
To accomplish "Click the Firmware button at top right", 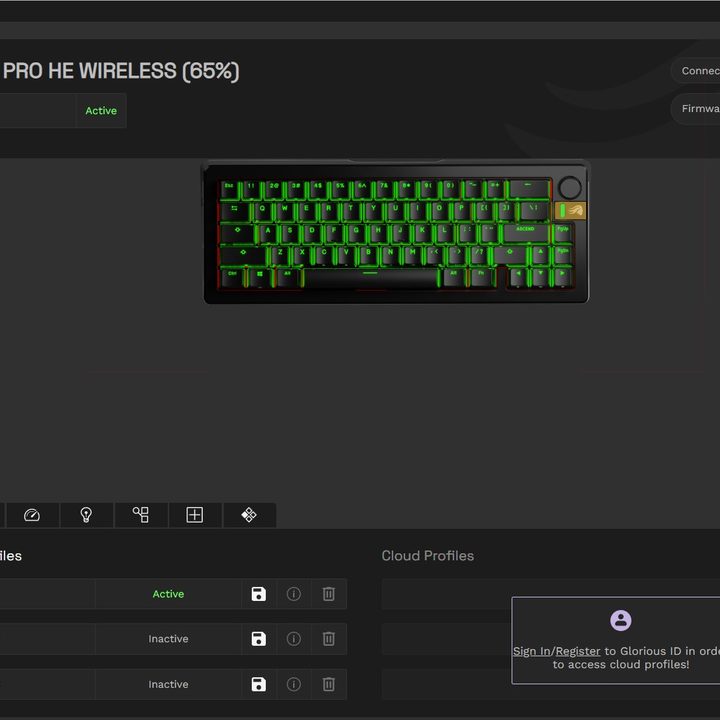I will (697, 109).
